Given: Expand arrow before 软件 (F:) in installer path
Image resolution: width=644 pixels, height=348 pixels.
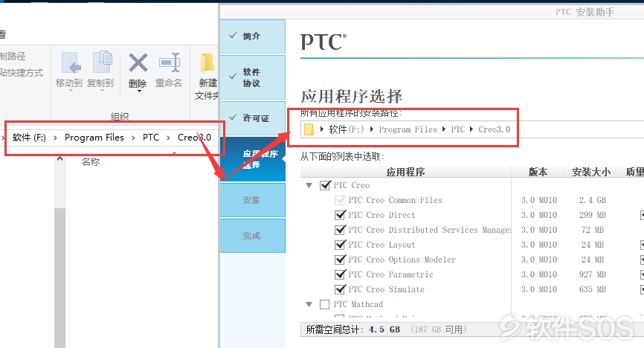Looking at the screenshot, I should coord(322,129).
